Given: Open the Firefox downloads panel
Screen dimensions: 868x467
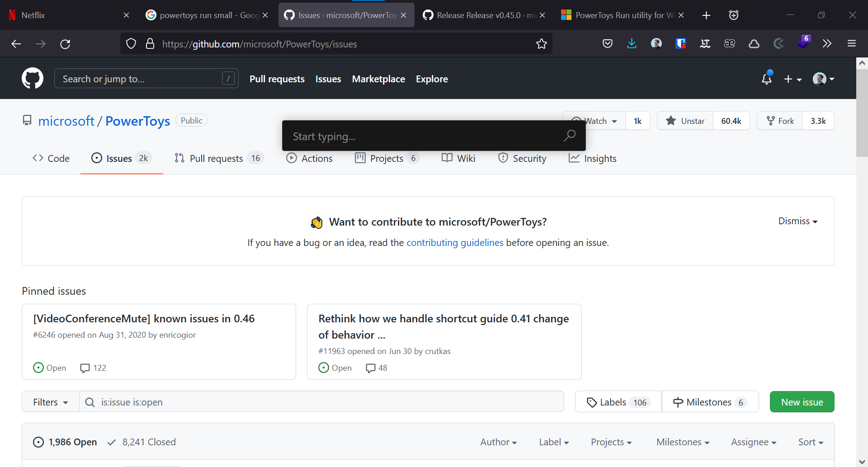Looking at the screenshot, I should click(632, 44).
